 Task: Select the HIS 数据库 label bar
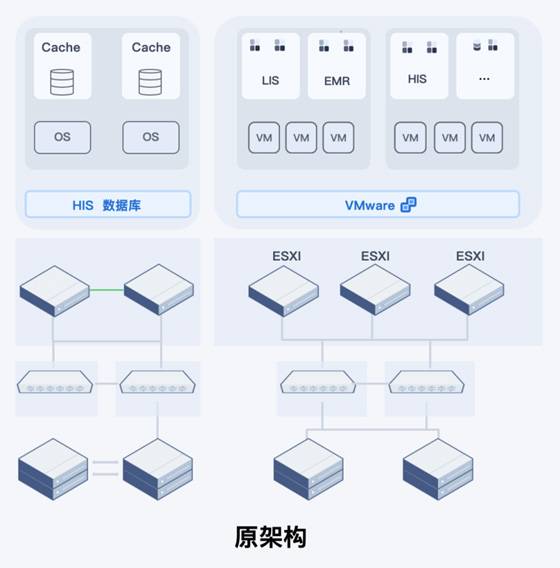(x=108, y=205)
